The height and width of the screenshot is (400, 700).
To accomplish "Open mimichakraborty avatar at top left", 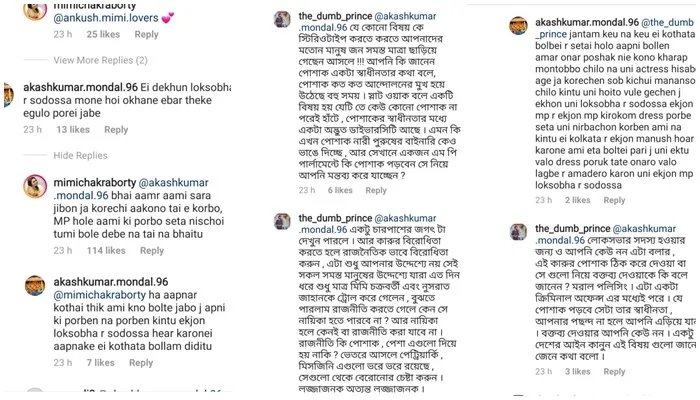I will tap(35, 10).
